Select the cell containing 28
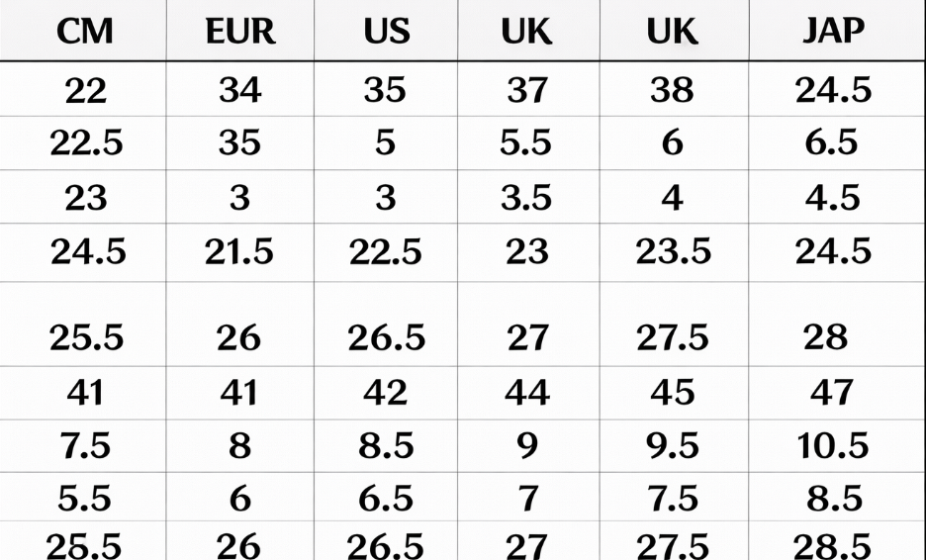The height and width of the screenshot is (560, 926). pyautogui.click(x=826, y=337)
